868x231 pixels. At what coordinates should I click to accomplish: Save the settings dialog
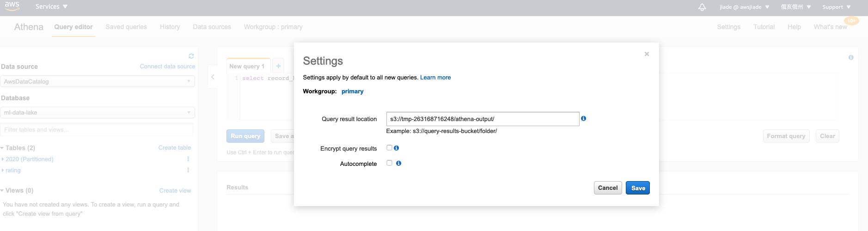click(x=637, y=188)
